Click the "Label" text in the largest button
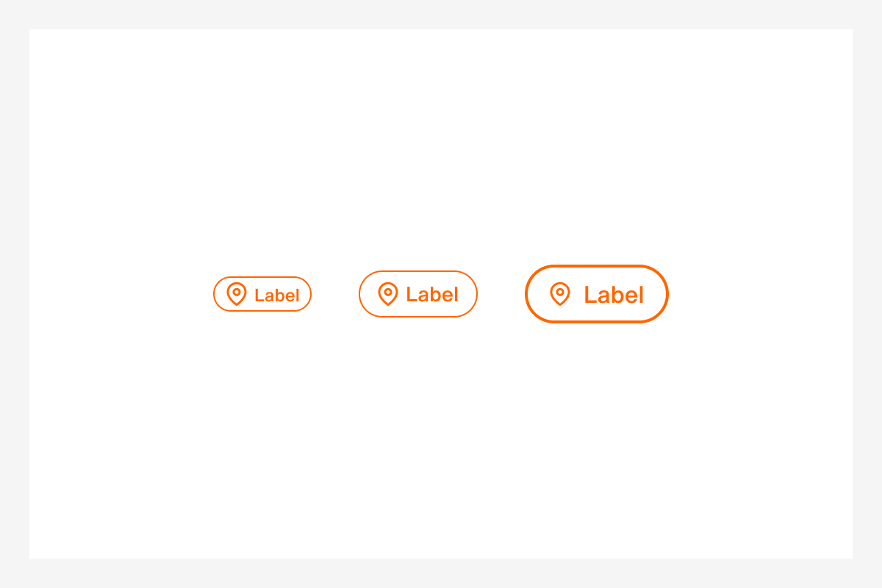The image size is (882, 588). tap(613, 295)
